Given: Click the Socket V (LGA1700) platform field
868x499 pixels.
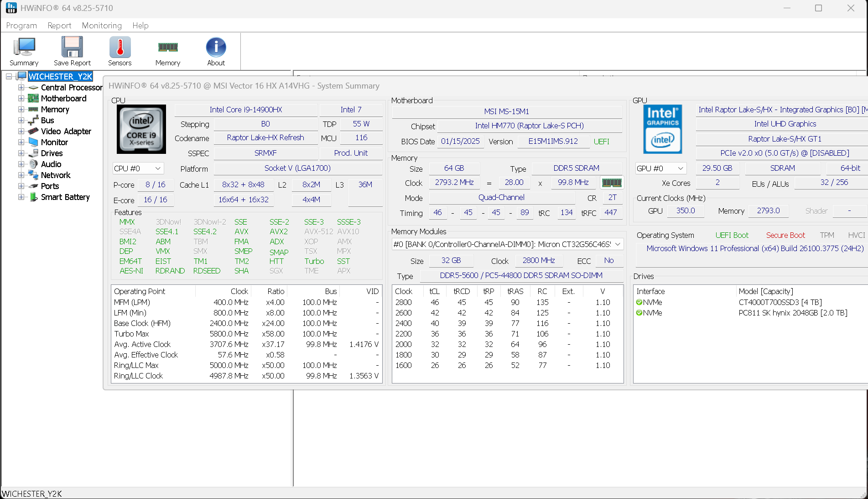Looking at the screenshot, I should tap(298, 168).
